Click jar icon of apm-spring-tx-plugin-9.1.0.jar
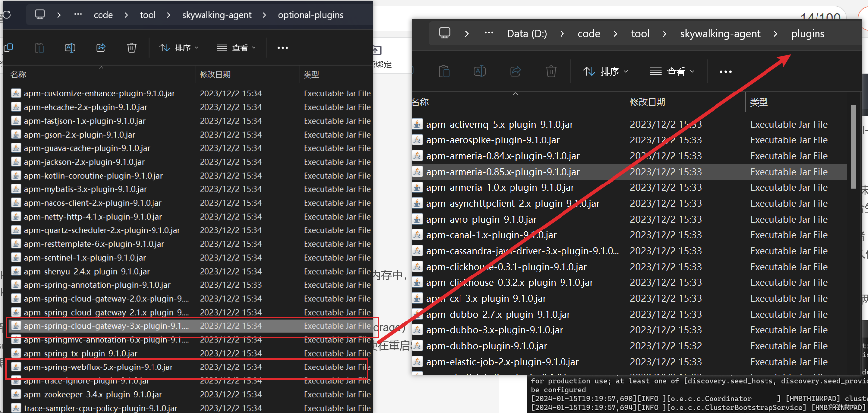This screenshot has width=868, height=413. (x=16, y=353)
